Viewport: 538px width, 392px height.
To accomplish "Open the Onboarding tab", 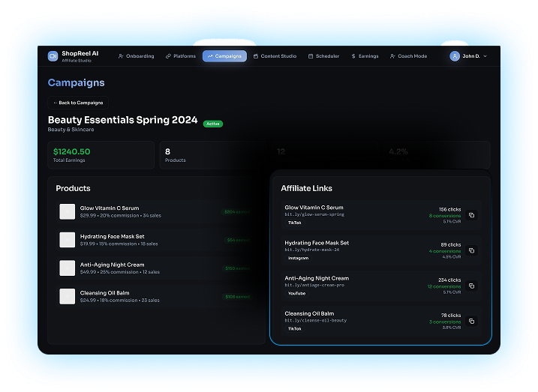I will [x=136, y=56].
